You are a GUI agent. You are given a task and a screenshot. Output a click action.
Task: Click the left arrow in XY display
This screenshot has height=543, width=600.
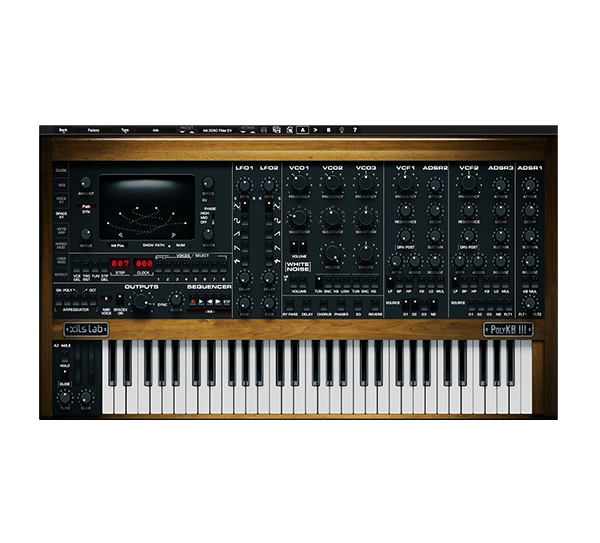click(121, 235)
